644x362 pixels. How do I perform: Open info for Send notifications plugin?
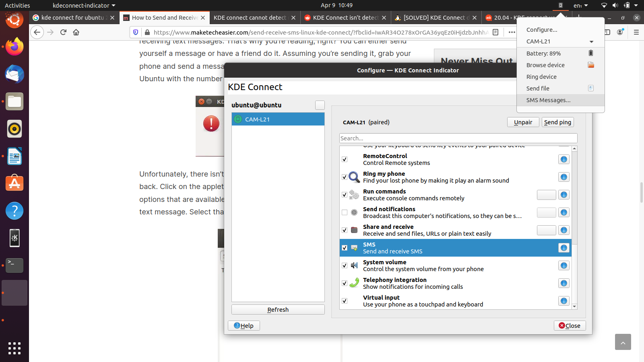pyautogui.click(x=564, y=212)
